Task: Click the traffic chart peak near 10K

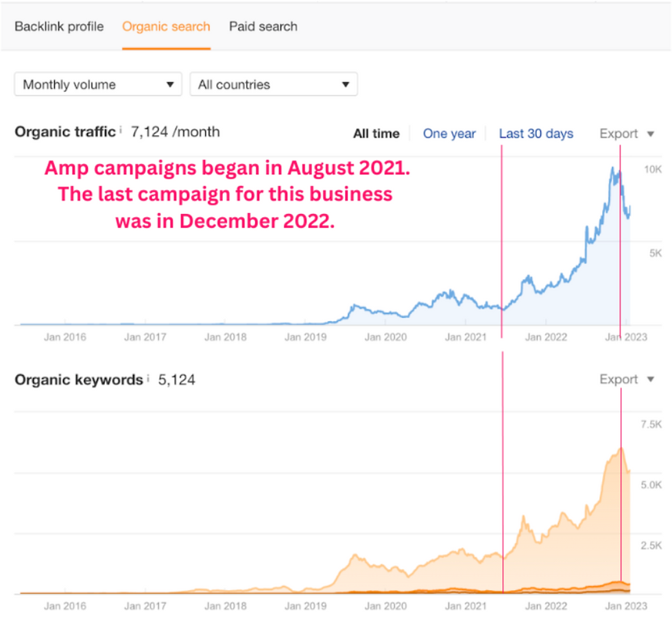Action: pyautogui.click(x=613, y=168)
